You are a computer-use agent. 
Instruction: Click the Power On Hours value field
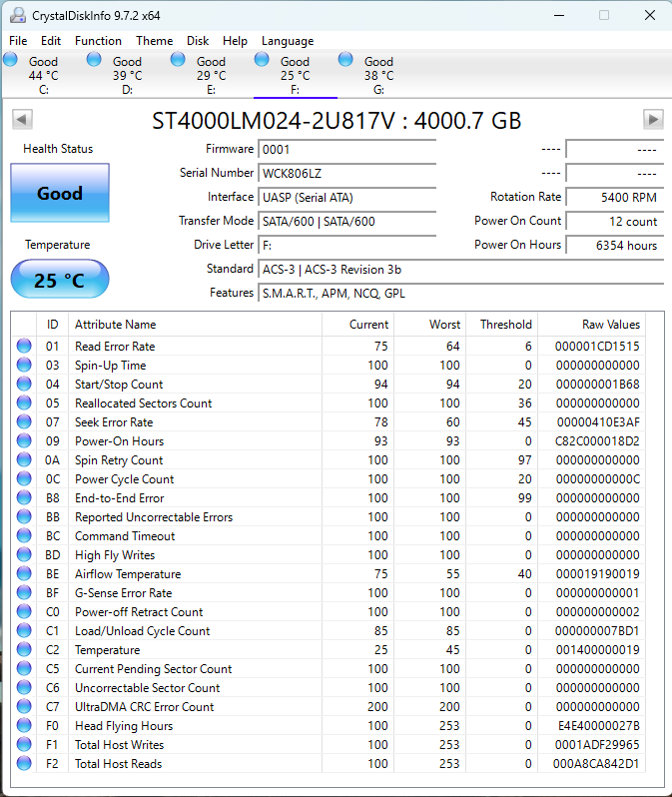[x=615, y=245]
